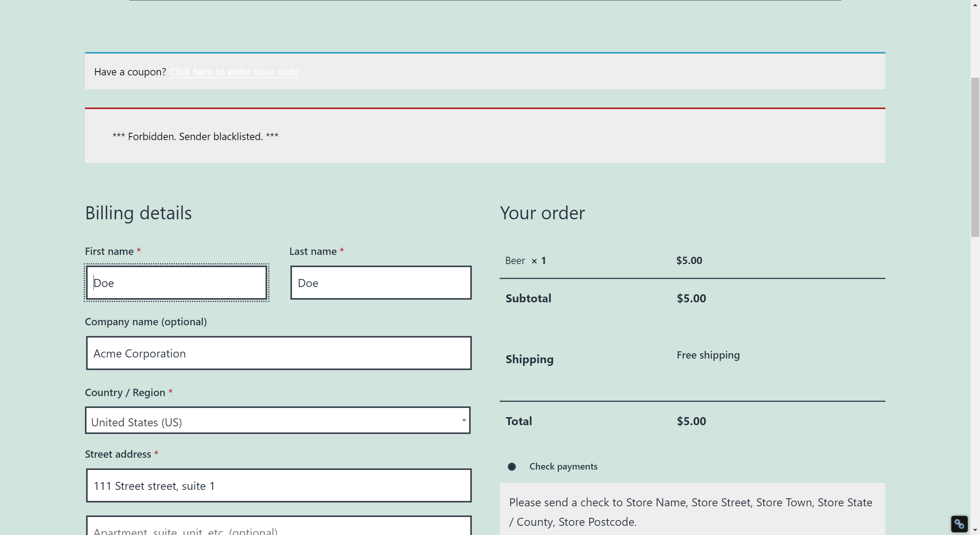Image resolution: width=980 pixels, height=535 pixels.
Task: Click into the Last name field
Action: [380, 283]
